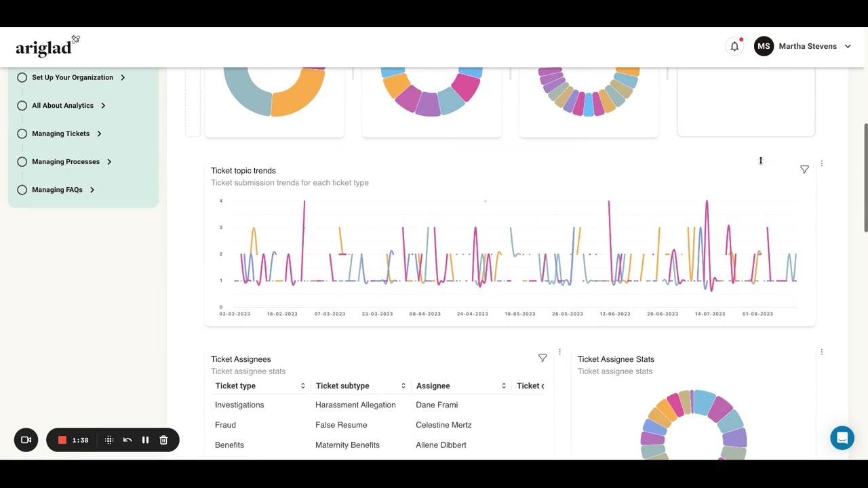Click the Ticket topic trends title
This screenshot has width=868, height=488.
click(243, 171)
